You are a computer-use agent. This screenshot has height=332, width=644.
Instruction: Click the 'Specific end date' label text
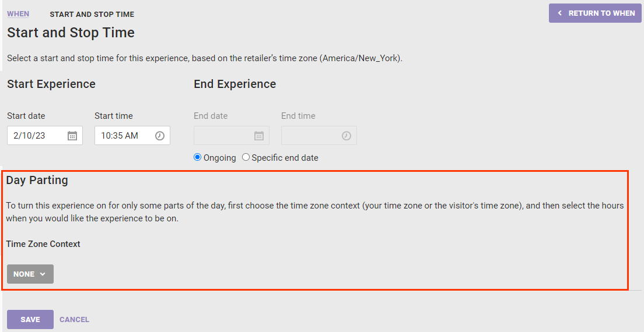click(285, 158)
